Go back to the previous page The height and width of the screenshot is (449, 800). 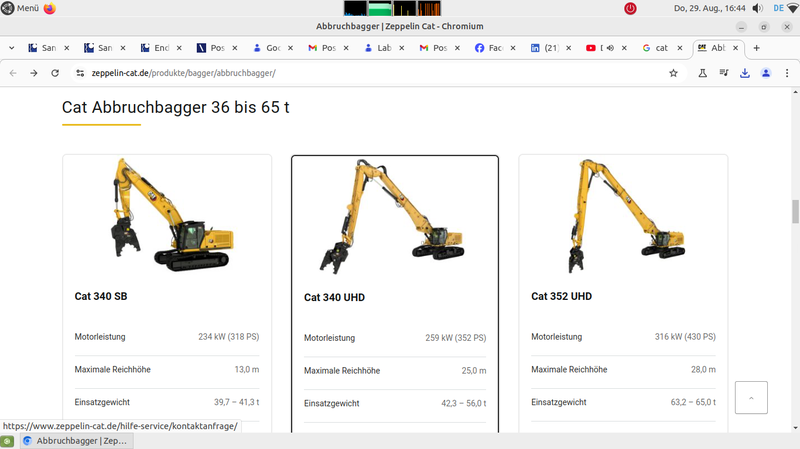point(13,73)
